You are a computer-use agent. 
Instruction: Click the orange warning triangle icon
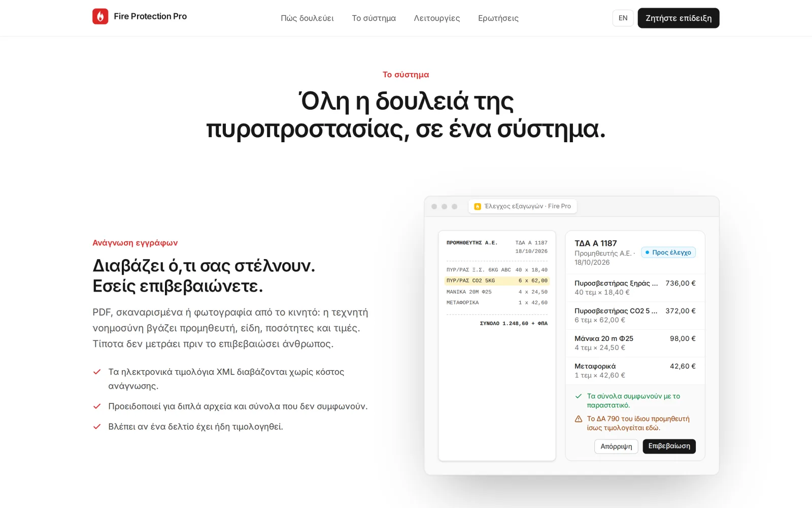pos(579,419)
